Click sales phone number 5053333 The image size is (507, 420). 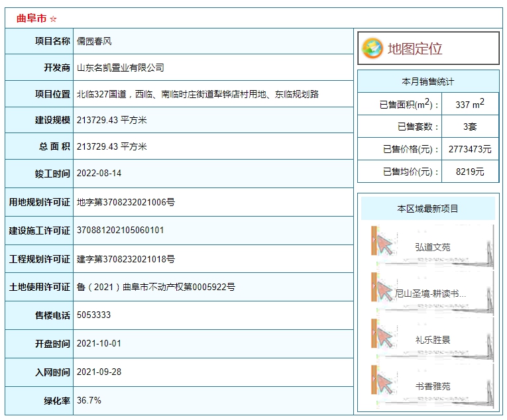(93, 315)
